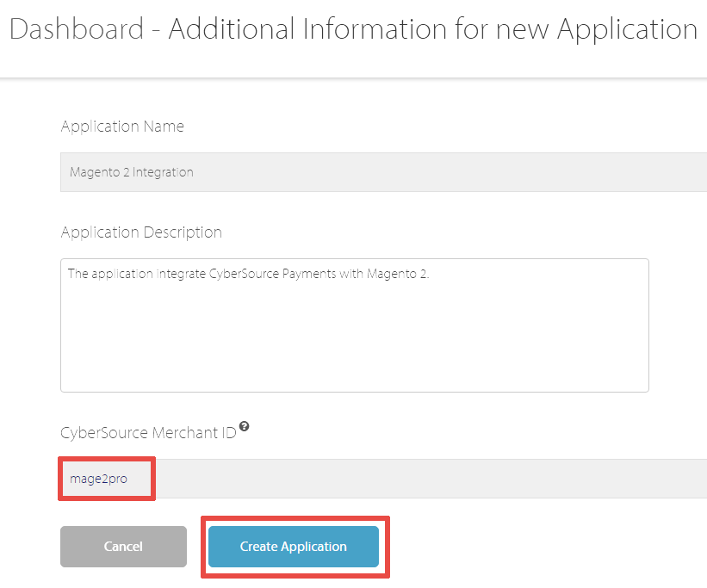Click the CyberSource Merchant ID label

pos(148,433)
